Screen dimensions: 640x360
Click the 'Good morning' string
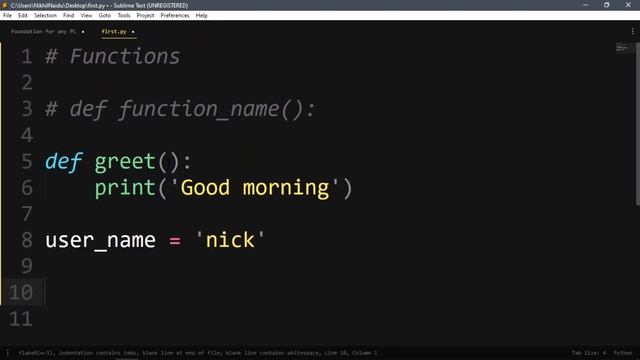[x=255, y=188]
